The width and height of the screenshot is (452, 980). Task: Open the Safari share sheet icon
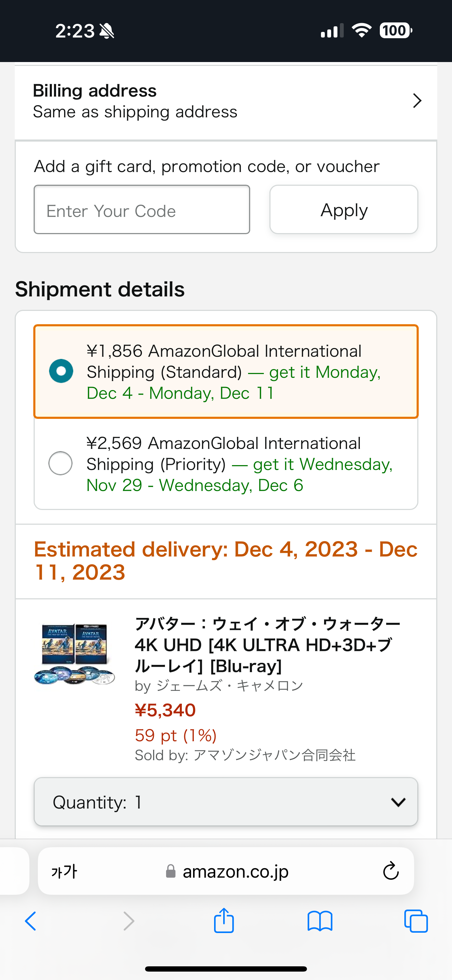click(x=224, y=921)
